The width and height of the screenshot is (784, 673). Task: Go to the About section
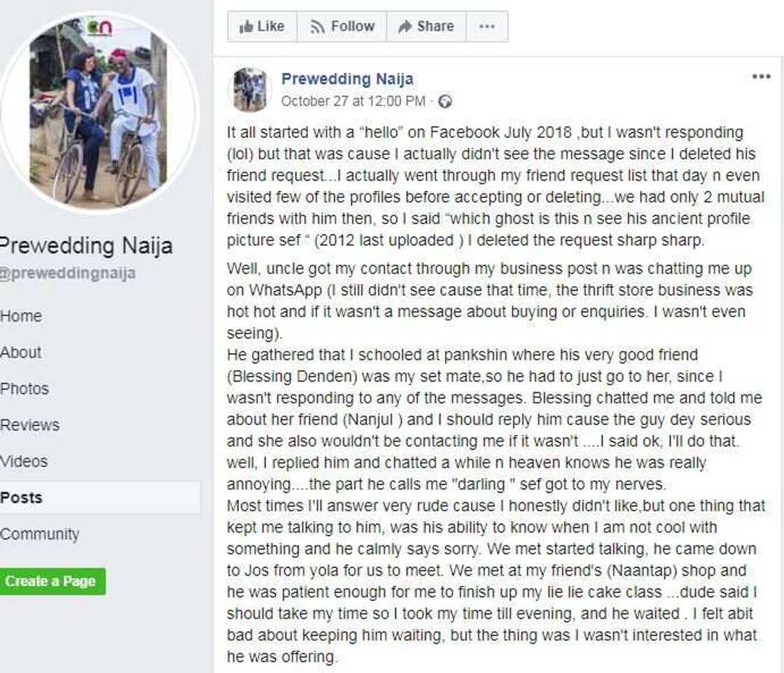coord(21,352)
